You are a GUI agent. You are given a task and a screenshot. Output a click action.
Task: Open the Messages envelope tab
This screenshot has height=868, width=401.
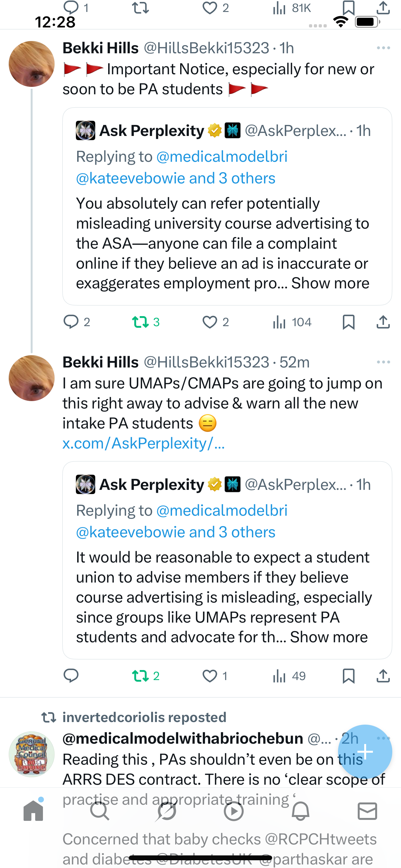click(367, 811)
